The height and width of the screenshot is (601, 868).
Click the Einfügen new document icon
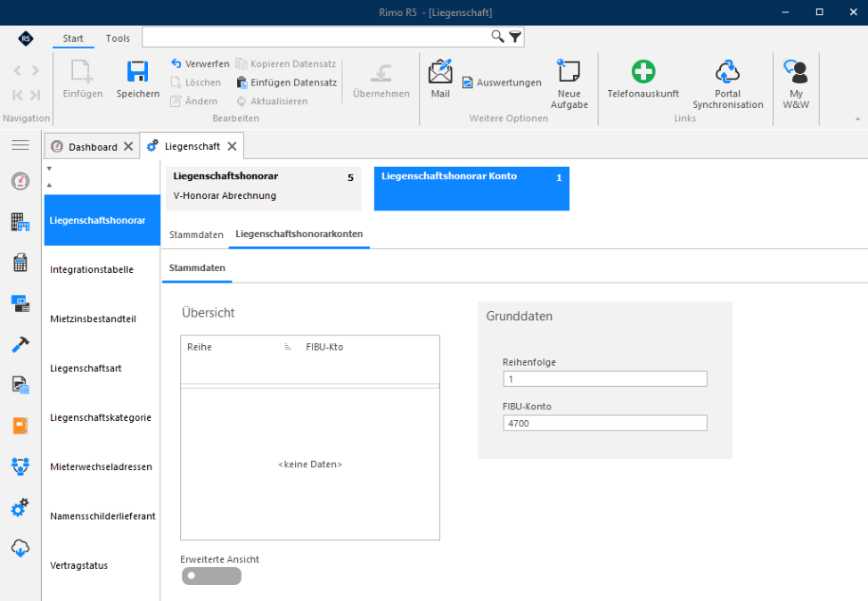82,72
